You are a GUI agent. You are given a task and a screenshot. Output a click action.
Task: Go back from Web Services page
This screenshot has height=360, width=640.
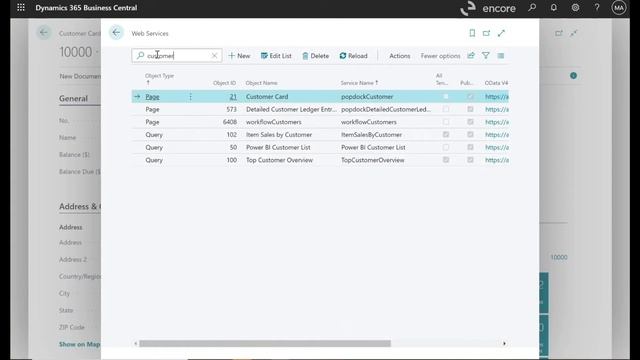tap(116, 33)
